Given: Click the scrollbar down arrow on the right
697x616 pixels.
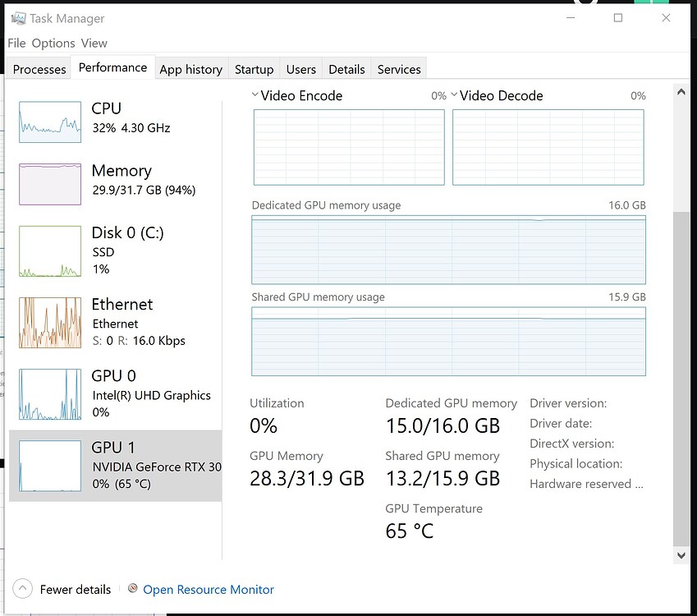Looking at the screenshot, I should (x=681, y=555).
